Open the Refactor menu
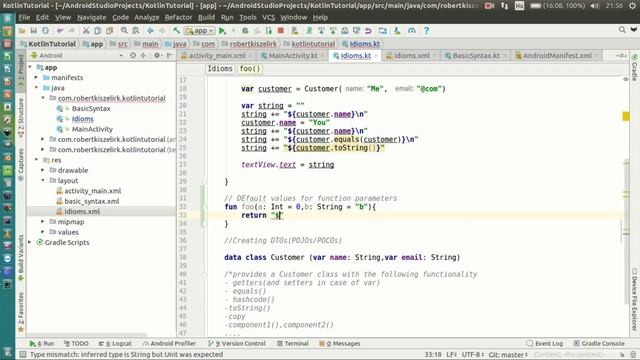The image size is (640, 360). click(178, 17)
